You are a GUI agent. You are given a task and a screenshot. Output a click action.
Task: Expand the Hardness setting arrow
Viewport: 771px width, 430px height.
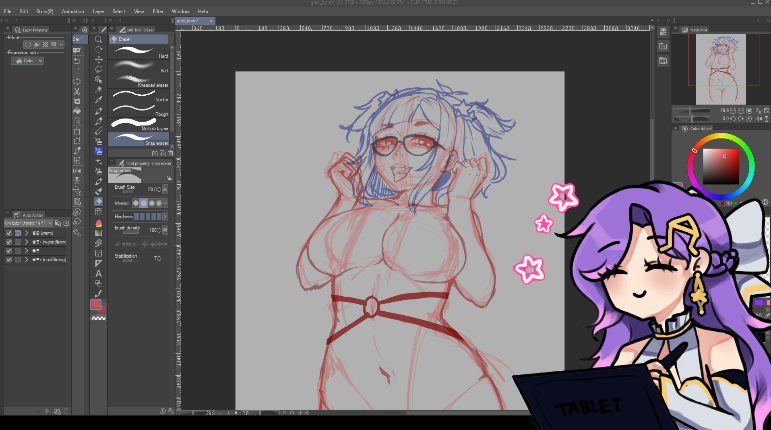[165, 216]
